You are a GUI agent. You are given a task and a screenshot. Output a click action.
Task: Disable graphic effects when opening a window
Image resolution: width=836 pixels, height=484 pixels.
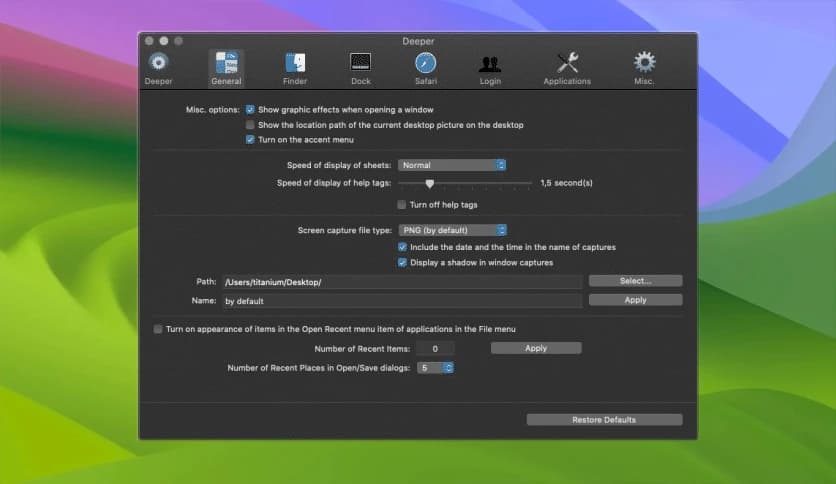pyautogui.click(x=250, y=109)
